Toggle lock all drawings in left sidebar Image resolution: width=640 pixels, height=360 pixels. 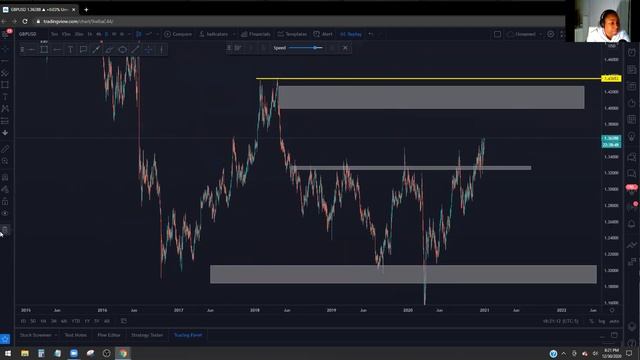[x=5, y=202]
